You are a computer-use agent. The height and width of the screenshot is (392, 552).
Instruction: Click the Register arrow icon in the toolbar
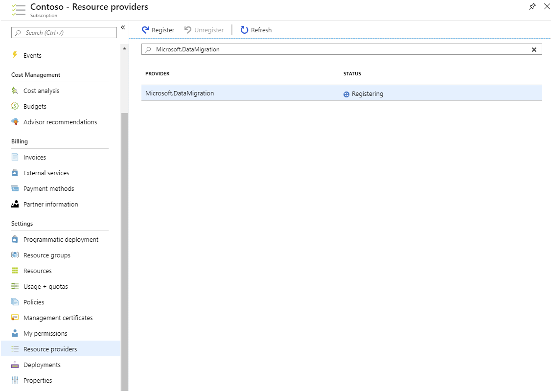pos(145,30)
